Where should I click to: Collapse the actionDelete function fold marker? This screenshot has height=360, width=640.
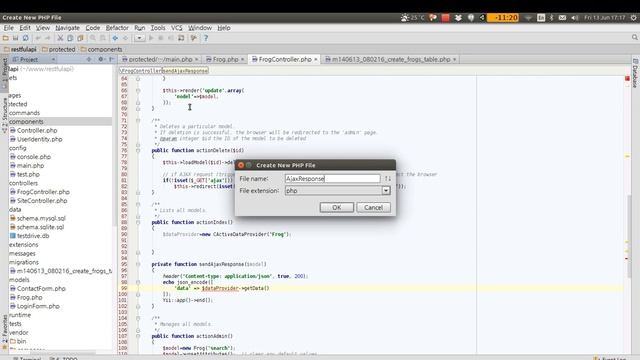[138, 151]
